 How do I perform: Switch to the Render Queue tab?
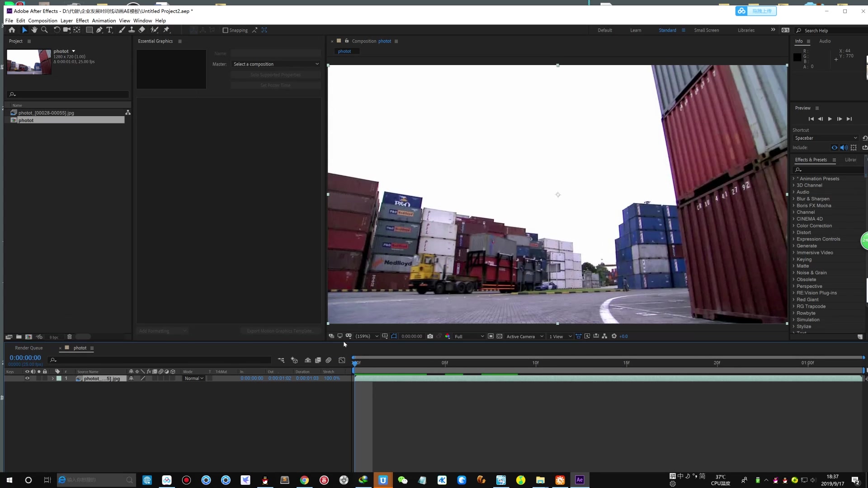click(28, 348)
